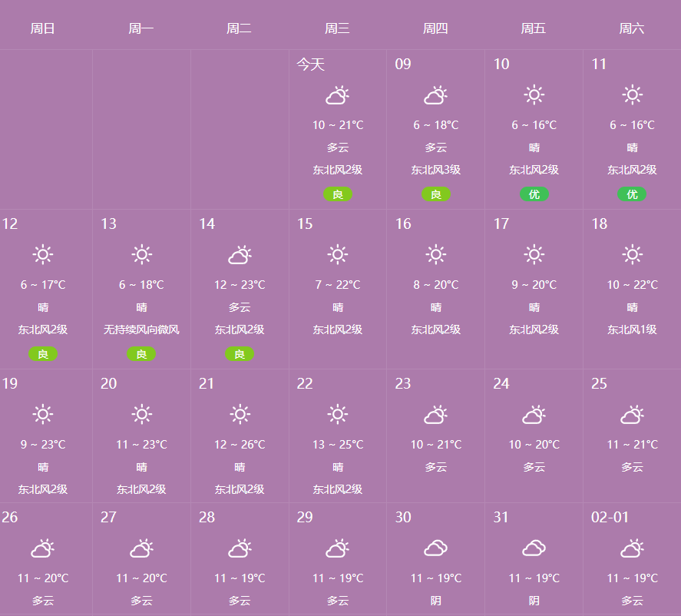Click the 阴 condition text on day 30

point(435,601)
